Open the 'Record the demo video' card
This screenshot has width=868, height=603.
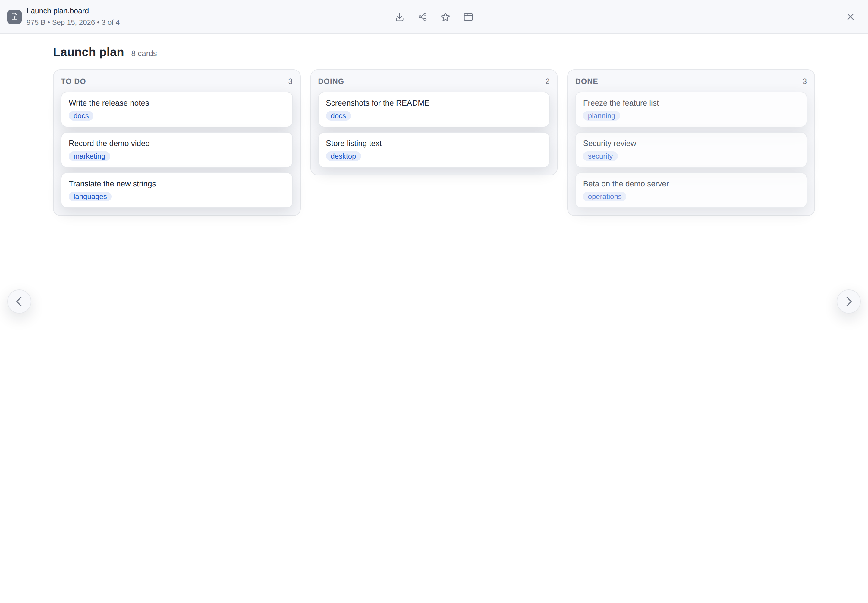pos(177,150)
